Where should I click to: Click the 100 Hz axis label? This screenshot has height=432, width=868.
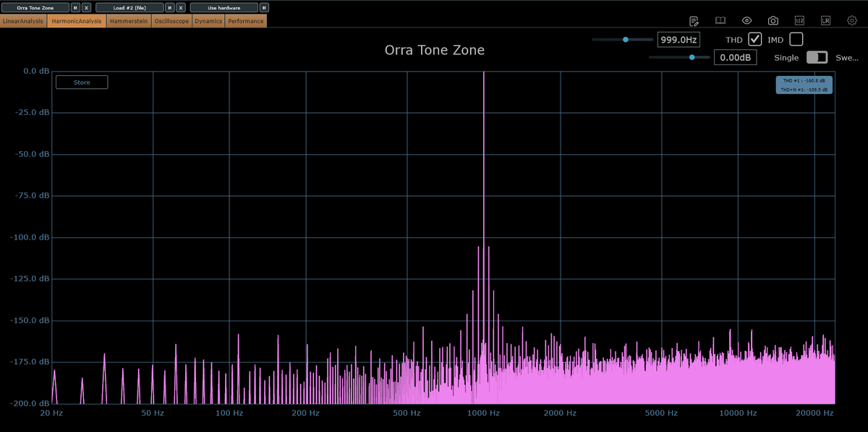click(229, 413)
